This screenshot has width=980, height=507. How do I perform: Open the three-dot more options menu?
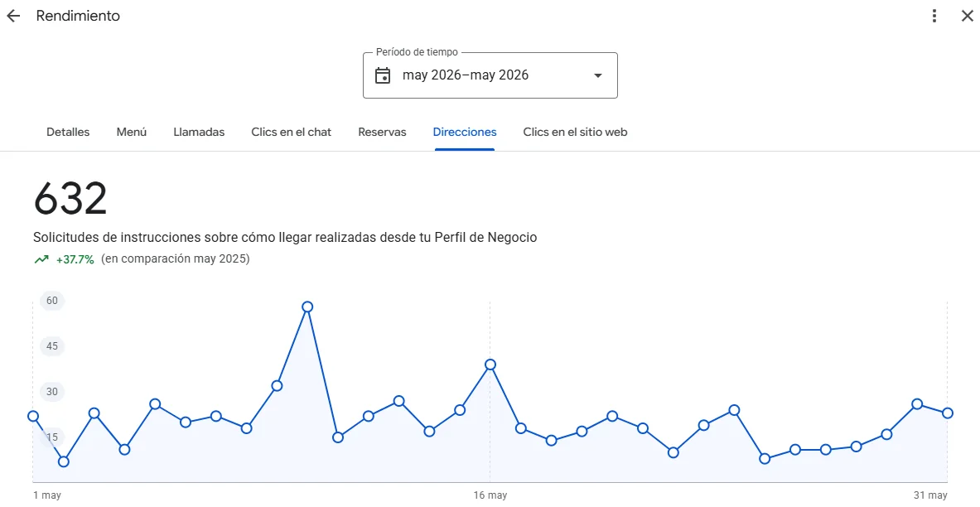coord(934,17)
